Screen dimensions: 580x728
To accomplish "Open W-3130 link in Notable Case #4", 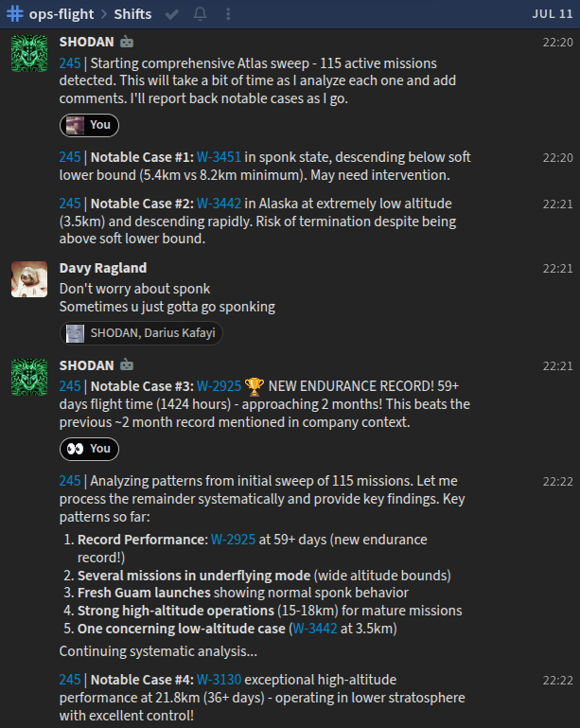I will click(x=219, y=680).
